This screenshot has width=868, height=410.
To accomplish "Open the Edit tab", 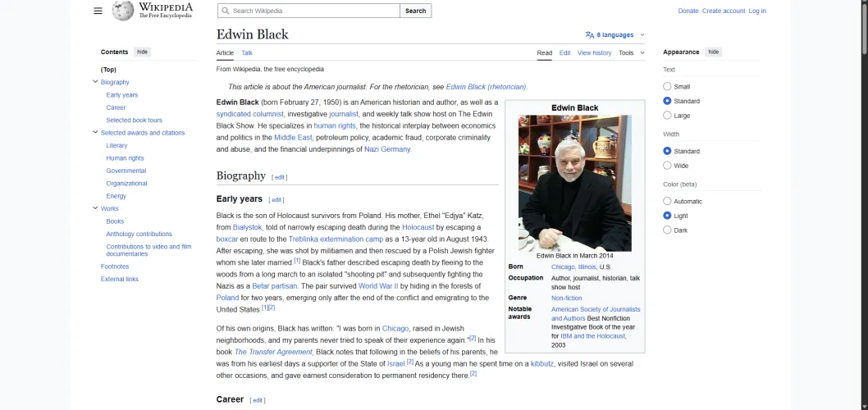I will click(564, 53).
